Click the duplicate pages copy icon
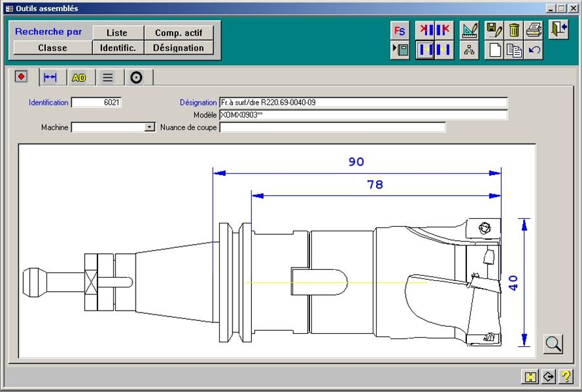This screenshot has width=582, height=392. [x=514, y=50]
